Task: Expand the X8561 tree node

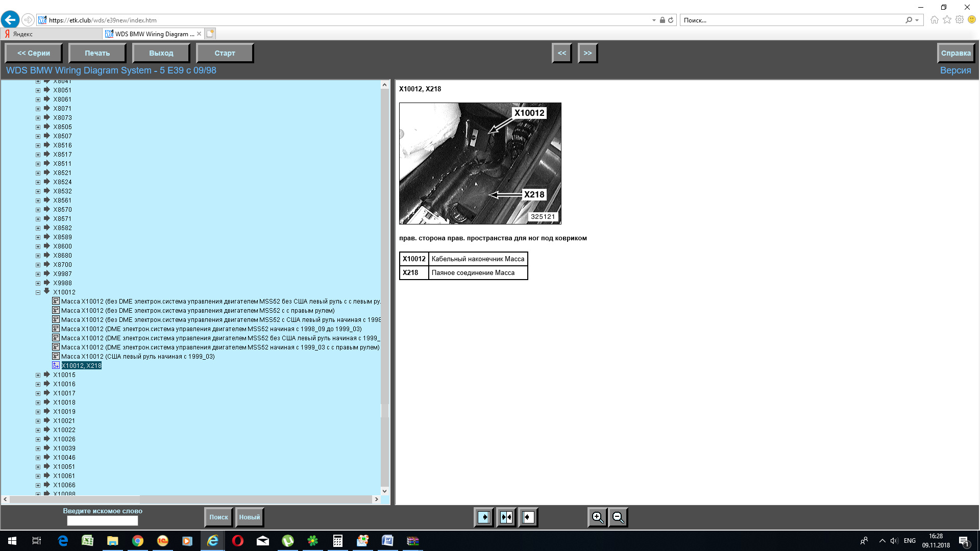Action: pos(38,201)
